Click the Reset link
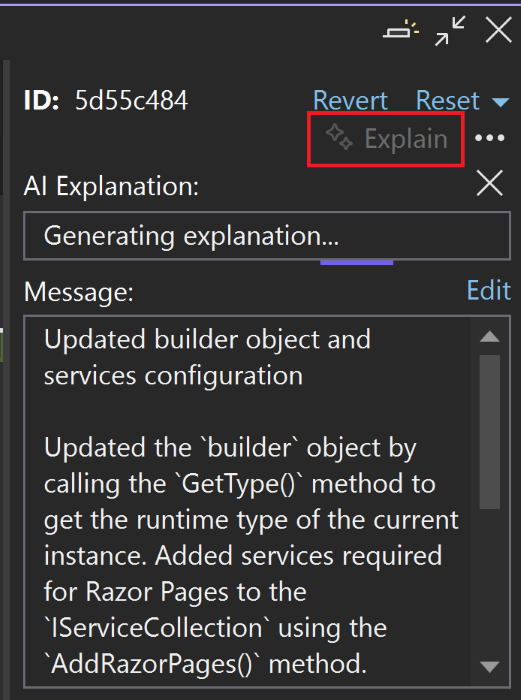Viewport: 521px width, 700px height. click(447, 100)
